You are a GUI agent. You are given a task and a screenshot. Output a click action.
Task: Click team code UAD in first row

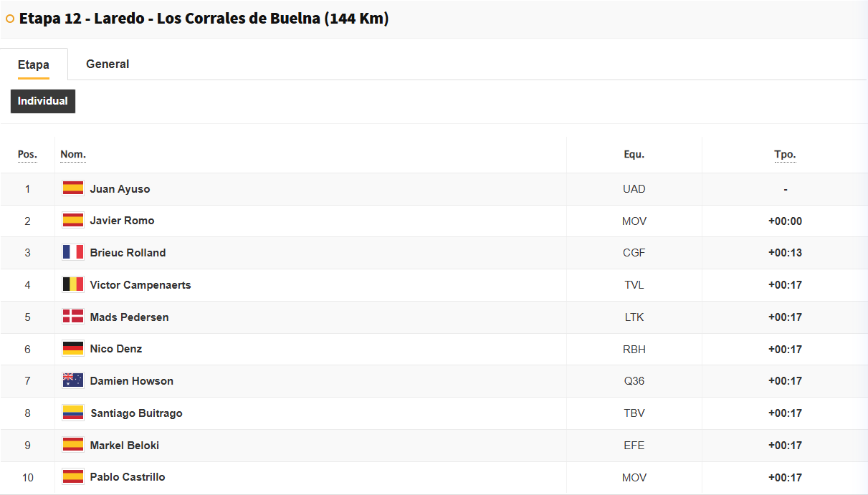[634, 189]
